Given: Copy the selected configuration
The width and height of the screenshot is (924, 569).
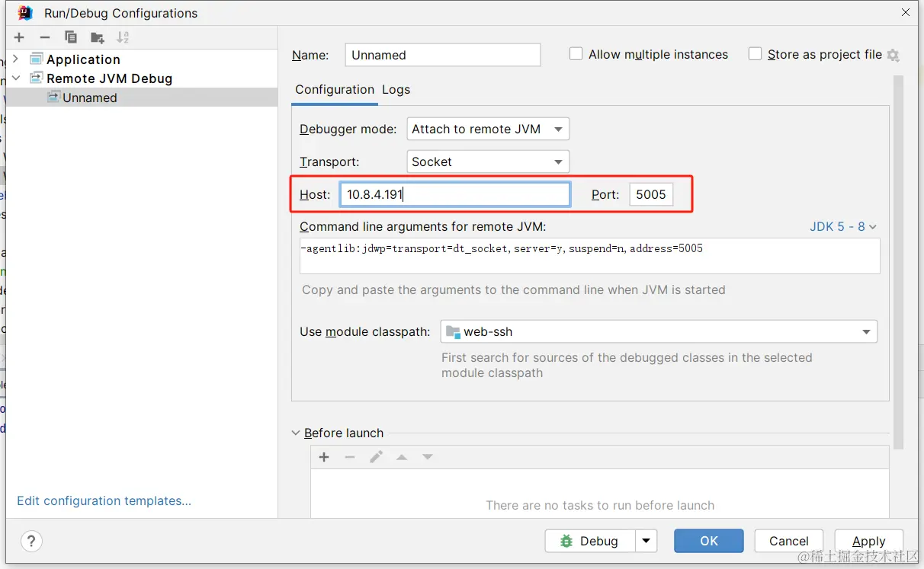Looking at the screenshot, I should (x=71, y=37).
